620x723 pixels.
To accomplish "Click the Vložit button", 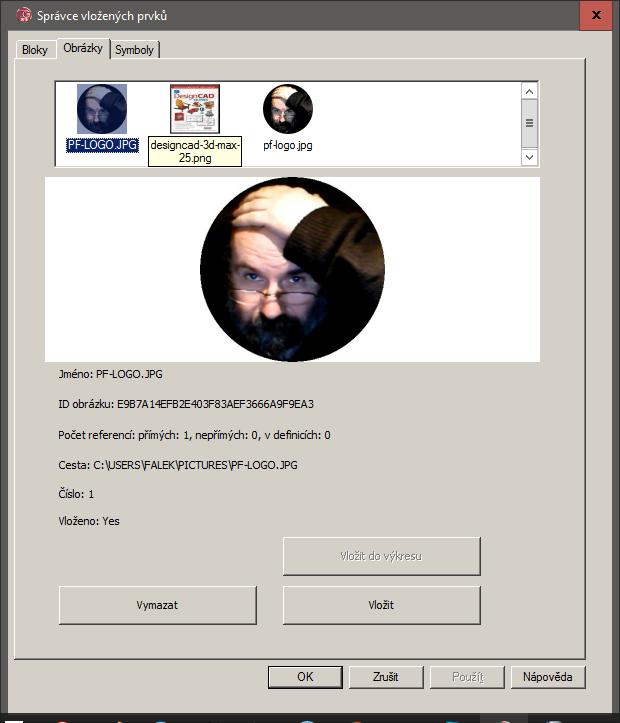I will coord(382,605).
